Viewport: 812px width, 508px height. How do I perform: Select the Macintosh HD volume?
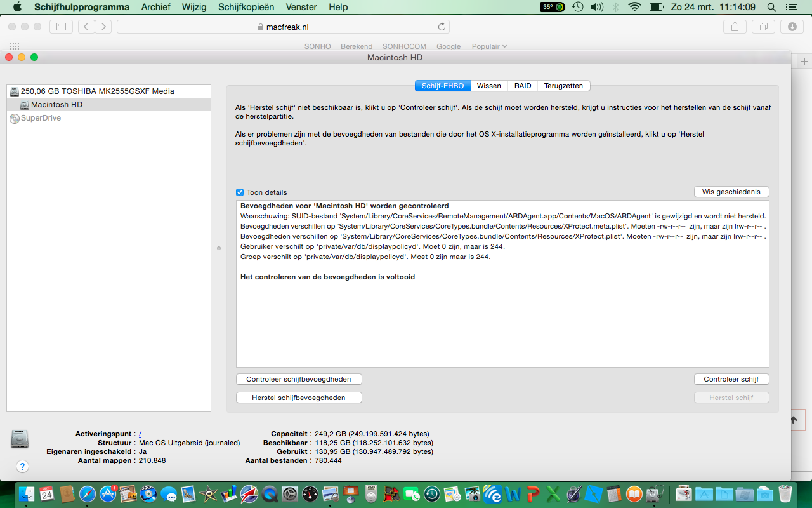click(x=108, y=105)
